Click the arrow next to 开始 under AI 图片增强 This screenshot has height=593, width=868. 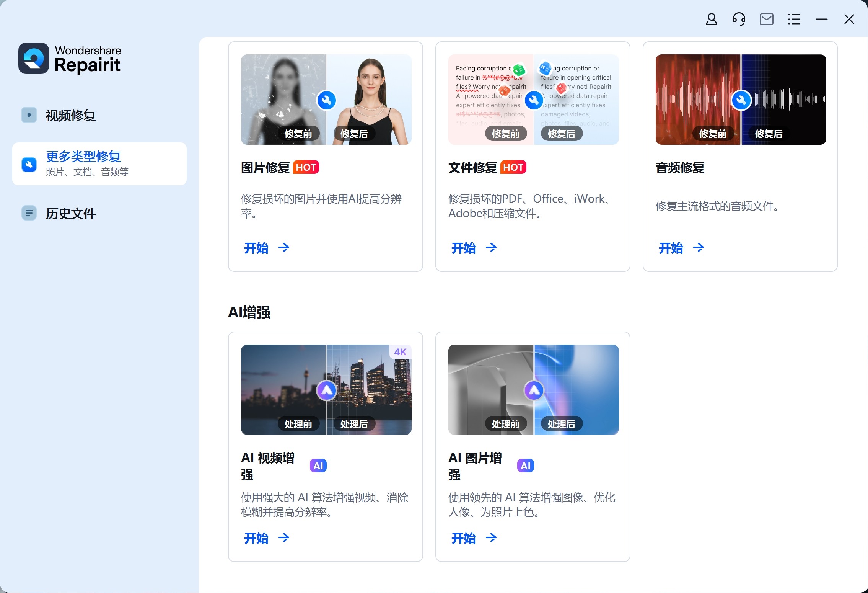(x=491, y=538)
